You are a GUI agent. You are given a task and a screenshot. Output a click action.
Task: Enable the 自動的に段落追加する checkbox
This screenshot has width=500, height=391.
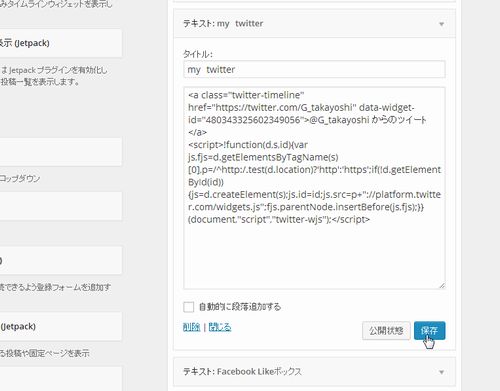pos(189,307)
